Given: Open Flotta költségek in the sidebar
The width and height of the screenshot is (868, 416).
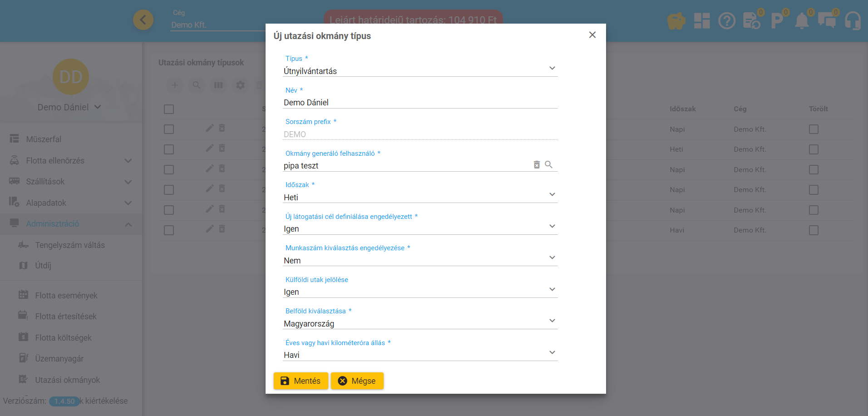Looking at the screenshot, I should point(63,338).
